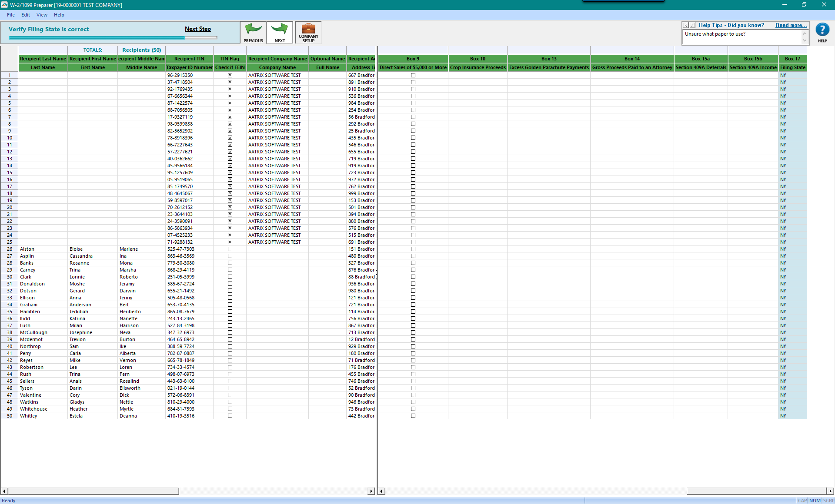
Task: Select Filing State cell in row 1
Action: (x=792, y=75)
